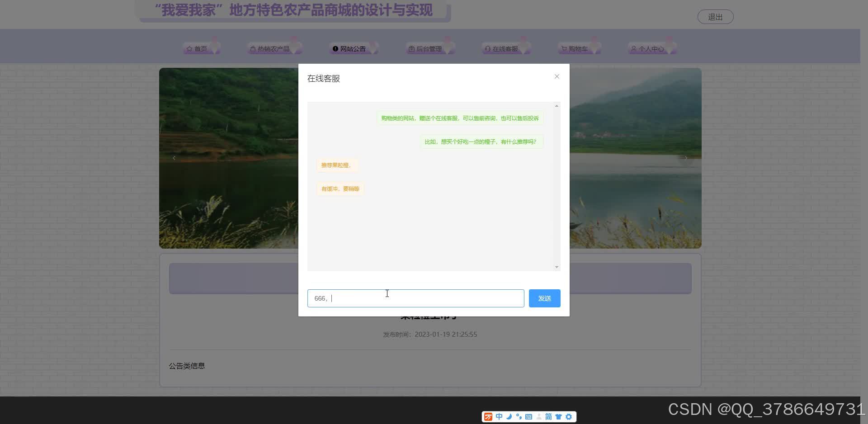This screenshot has height=424, width=868.
Task: Click the info icon on 网站公告
Action: click(x=335, y=48)
